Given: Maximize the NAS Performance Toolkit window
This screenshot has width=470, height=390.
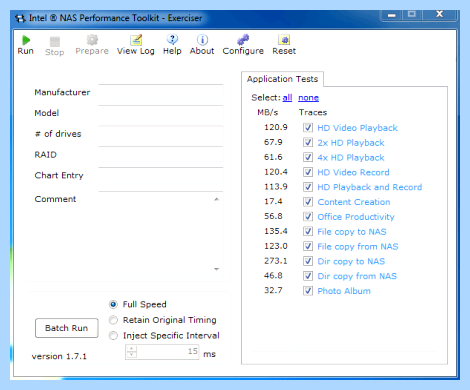Looking at the screenshot, I should click(412, 15).
